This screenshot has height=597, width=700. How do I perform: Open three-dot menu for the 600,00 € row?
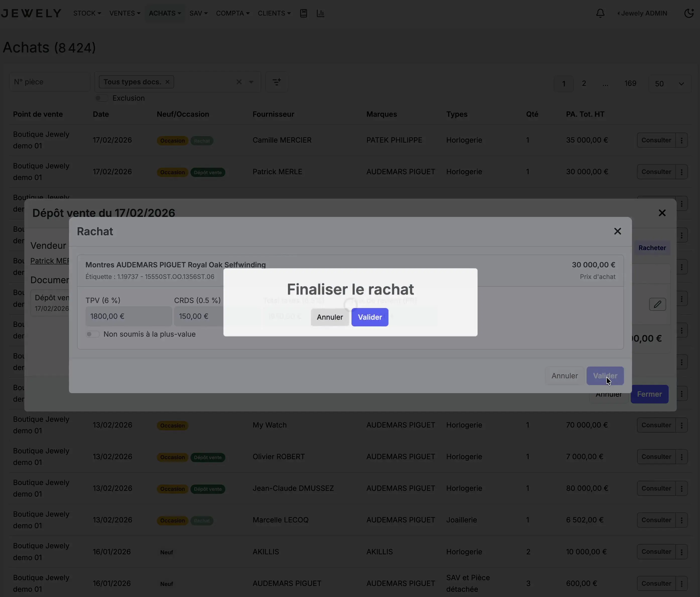click(681, 583)
